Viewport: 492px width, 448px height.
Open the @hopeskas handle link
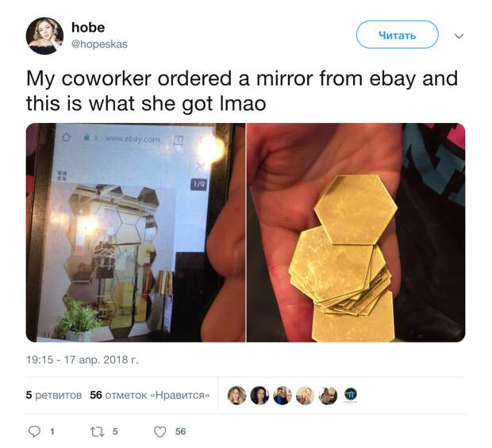99,44
